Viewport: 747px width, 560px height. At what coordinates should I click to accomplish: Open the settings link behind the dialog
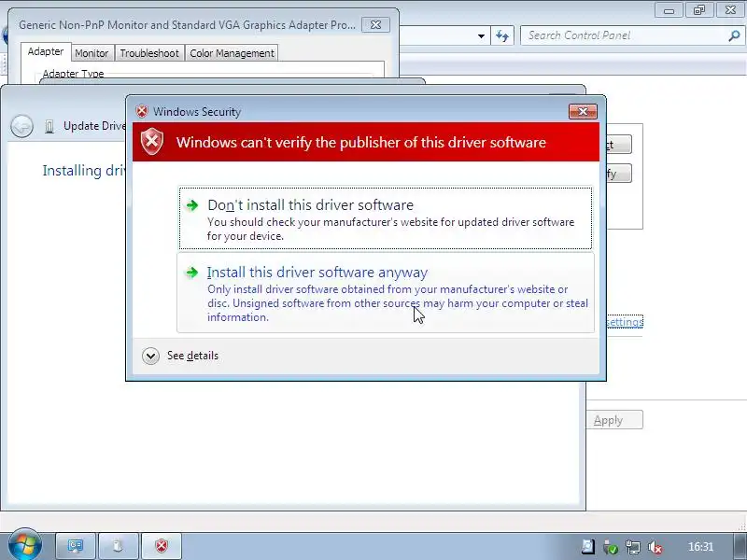[x=625, y=322]
